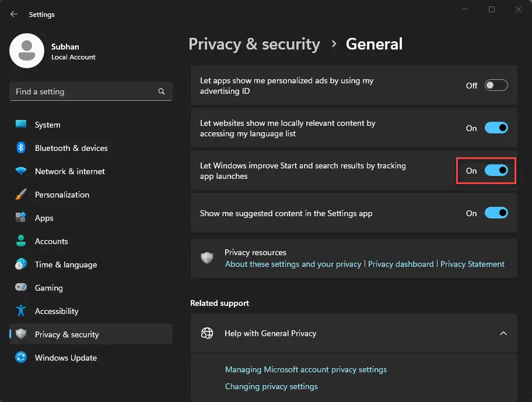
Task: Click the Privacy resources shield icon
Action: pos(207,258)
